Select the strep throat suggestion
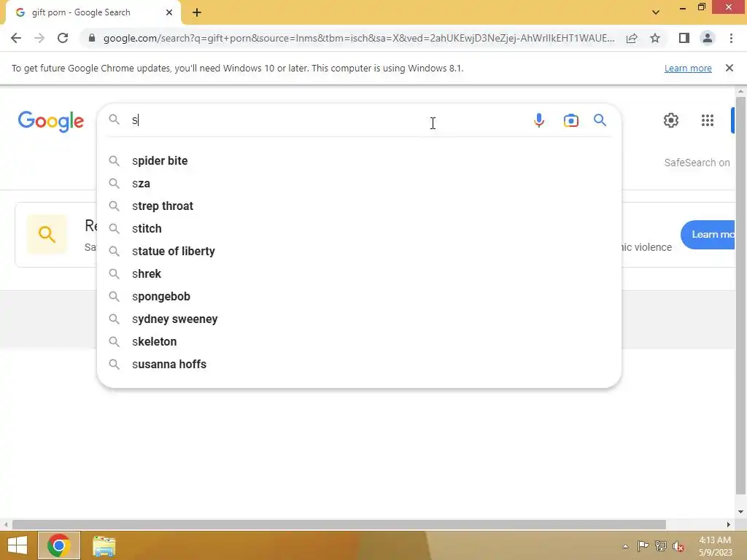The height and width of the screenshot is (560, 747). click(359, 206)
